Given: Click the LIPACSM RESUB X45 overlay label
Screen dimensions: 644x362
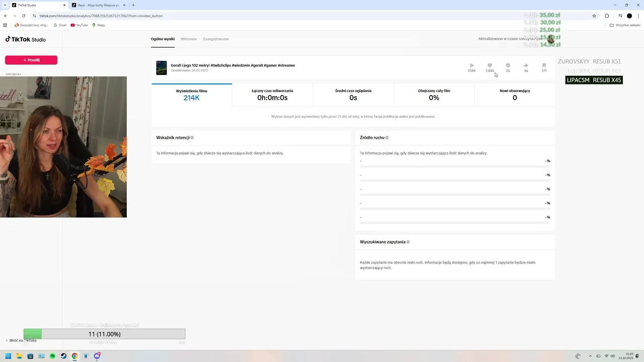Looking at the screenshot, I should [594, 80].
